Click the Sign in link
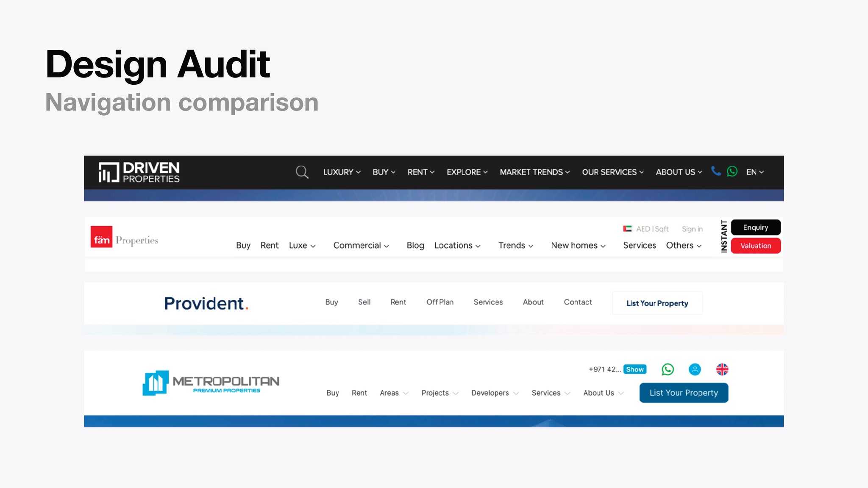Screen dimensions: 868x488 tap(692, 229)
